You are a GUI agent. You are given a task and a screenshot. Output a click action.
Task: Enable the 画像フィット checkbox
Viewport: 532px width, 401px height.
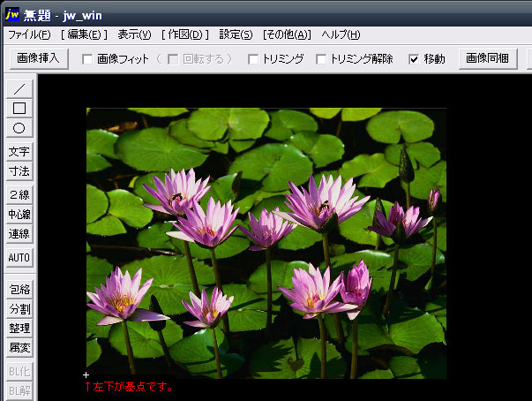coord(87,59)
